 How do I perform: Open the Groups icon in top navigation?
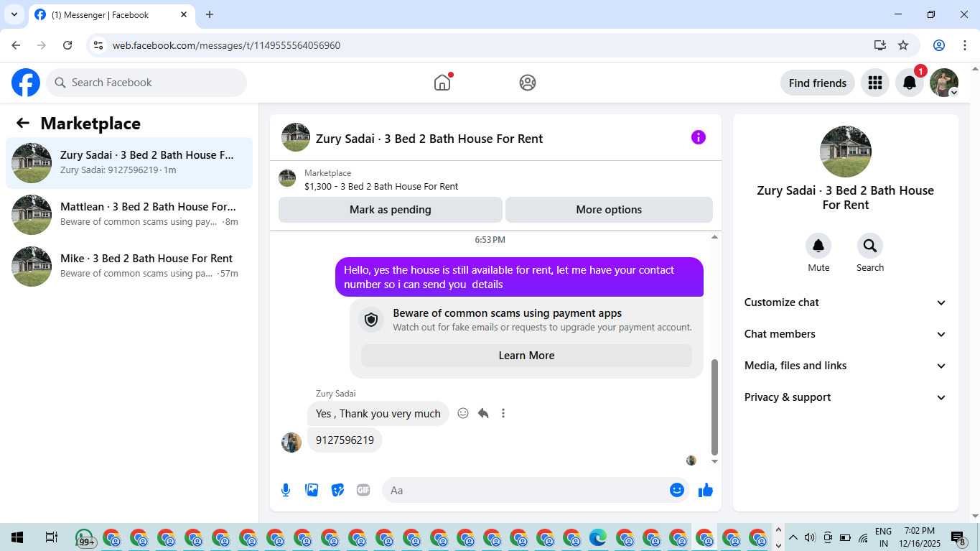point(528,83)
